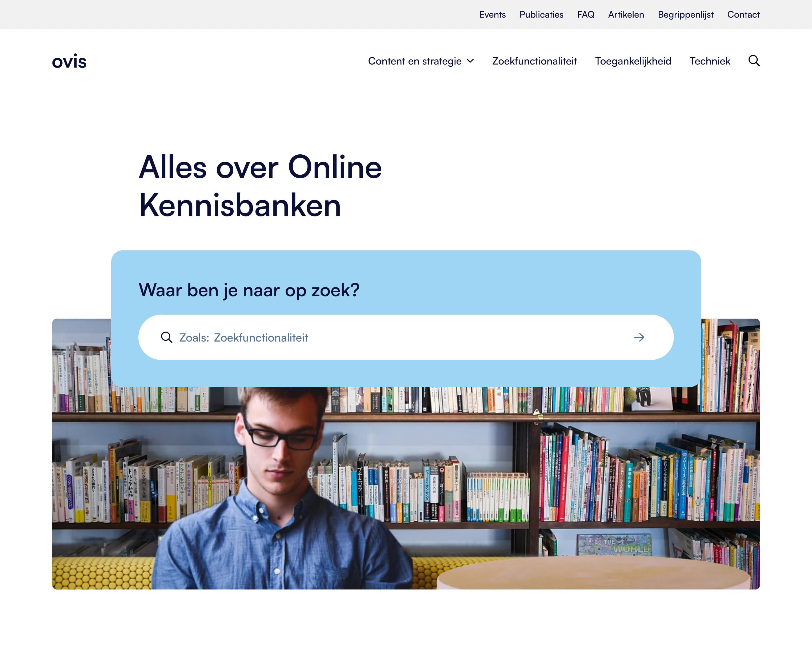Click the Alles over Online Kennisbanken heading

point(260,186)
